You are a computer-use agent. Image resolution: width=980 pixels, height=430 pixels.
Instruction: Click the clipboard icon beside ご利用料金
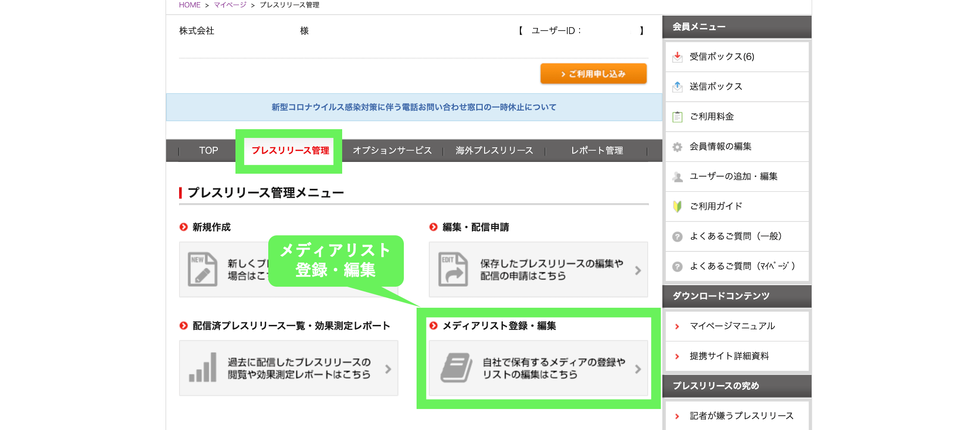677,117
